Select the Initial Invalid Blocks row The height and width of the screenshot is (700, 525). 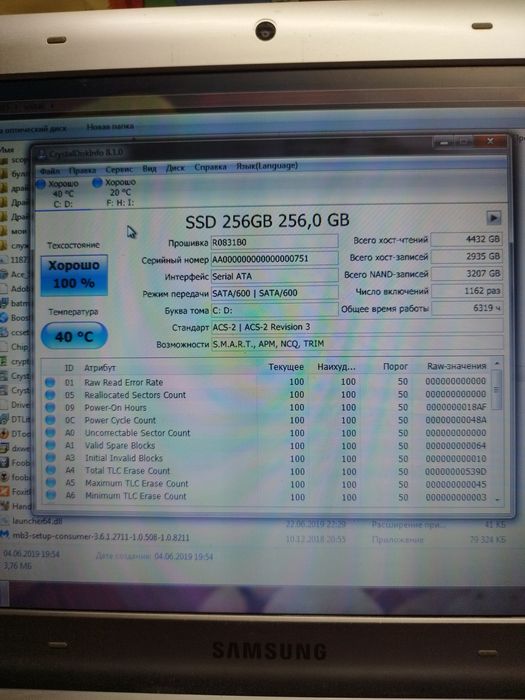coord(267,458)
